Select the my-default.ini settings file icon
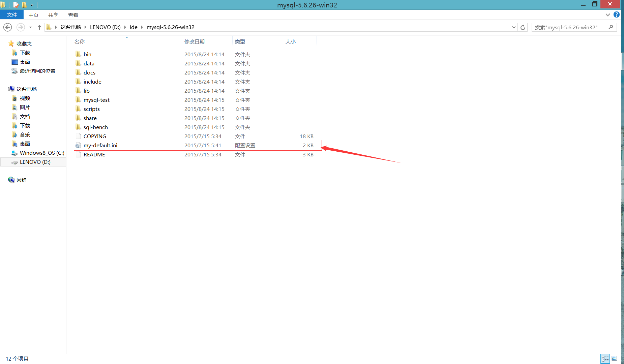 (x=78, y=145)
